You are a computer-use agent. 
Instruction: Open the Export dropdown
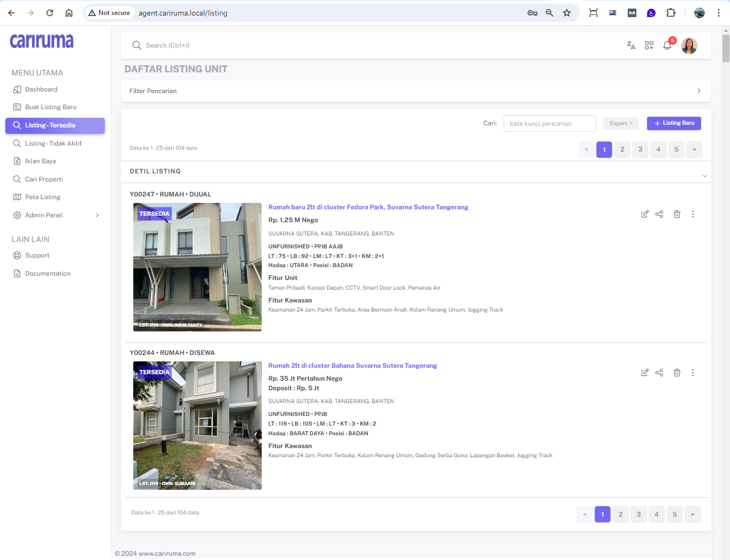pyautogui.click(x=621, y=123)
